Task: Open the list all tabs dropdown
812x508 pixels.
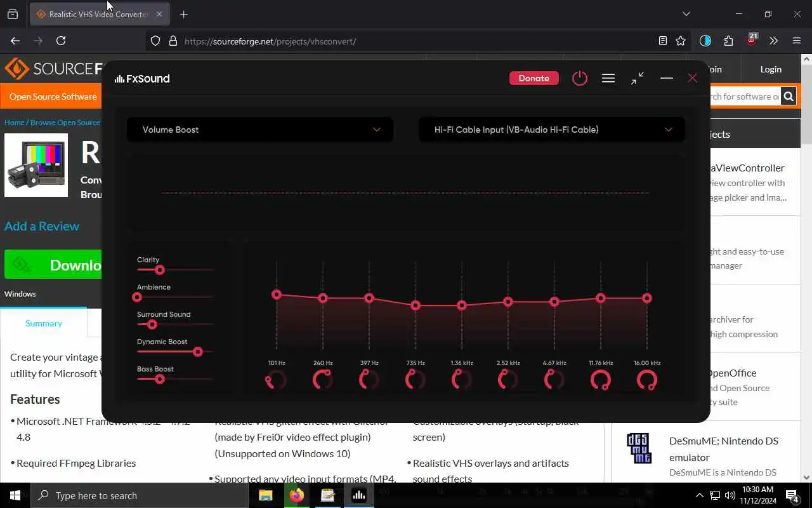Action: [686, 14]
